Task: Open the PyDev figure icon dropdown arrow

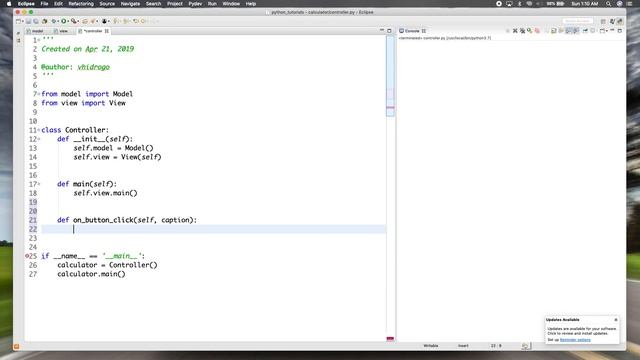Action: 109,21
